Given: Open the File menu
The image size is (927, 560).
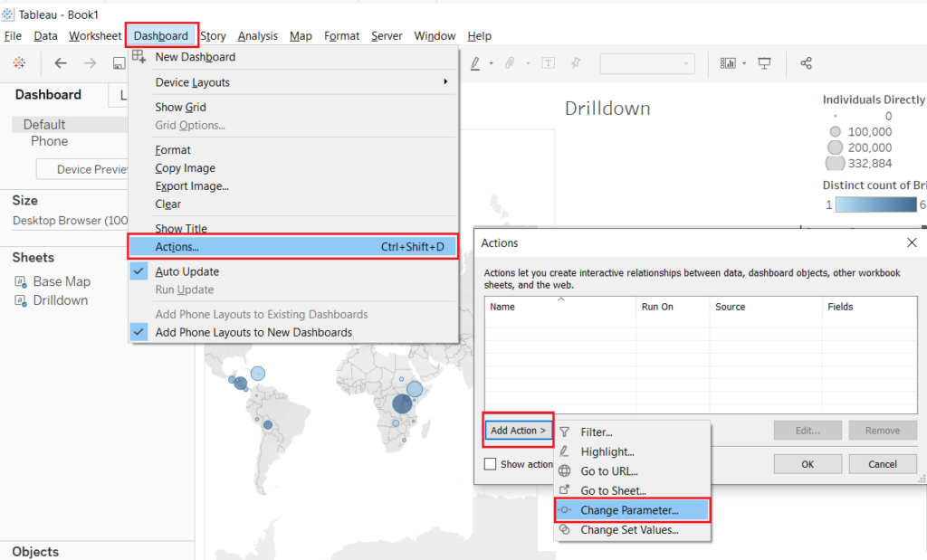Looking at the screenshot, I should coord(13,36).
